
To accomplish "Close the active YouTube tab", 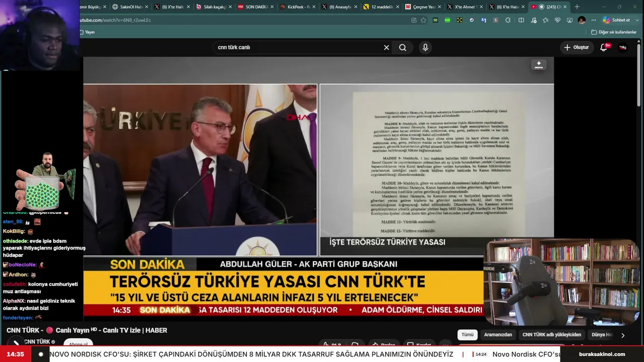I will click(x=565, y=7).
